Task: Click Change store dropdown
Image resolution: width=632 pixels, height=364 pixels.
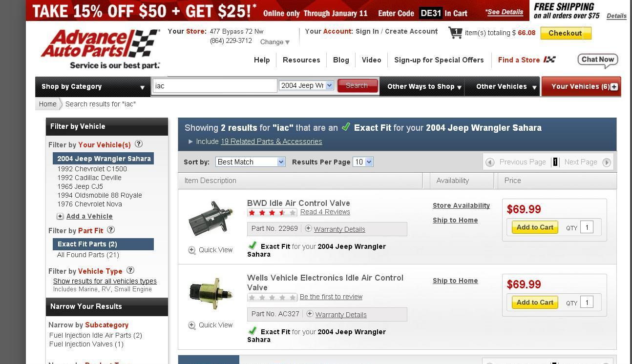Action: (x=275, y=42)
